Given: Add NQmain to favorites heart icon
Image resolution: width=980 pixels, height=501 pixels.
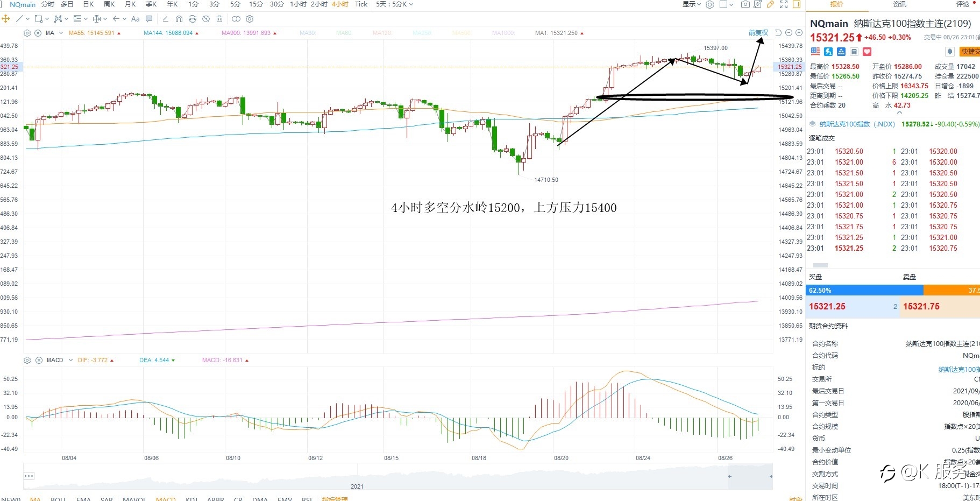Looking at the screenshot, I should pos(867,52).
